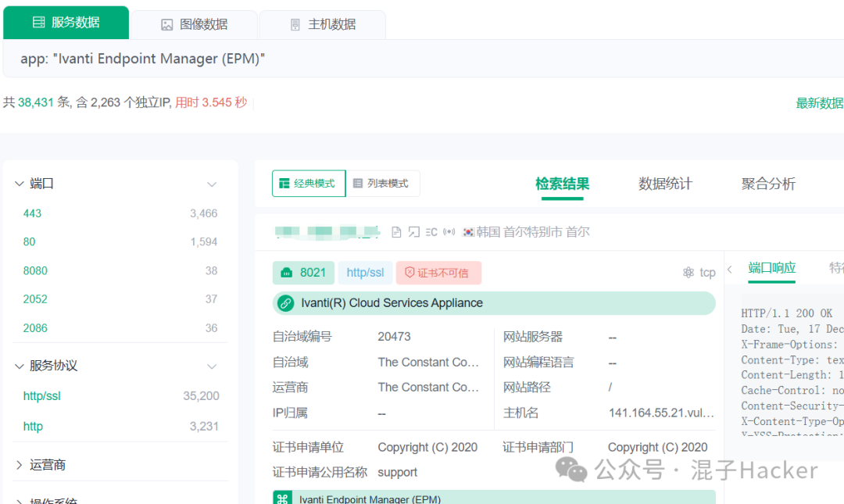Switch to the 图像数据 tab

(x=195, y=25)
